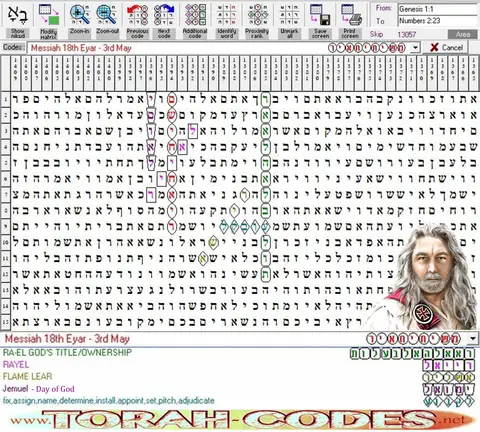
Task: Click the Unmark all tool
Action: coord(289,21)
